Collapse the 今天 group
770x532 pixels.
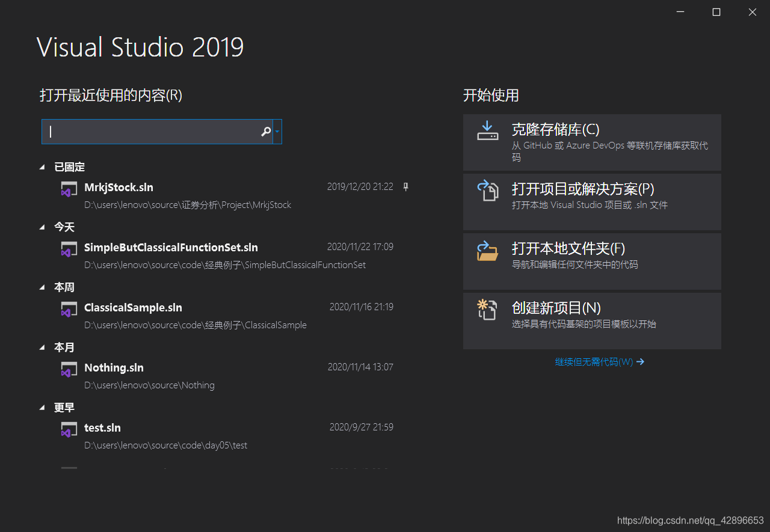tap(42, 227)
